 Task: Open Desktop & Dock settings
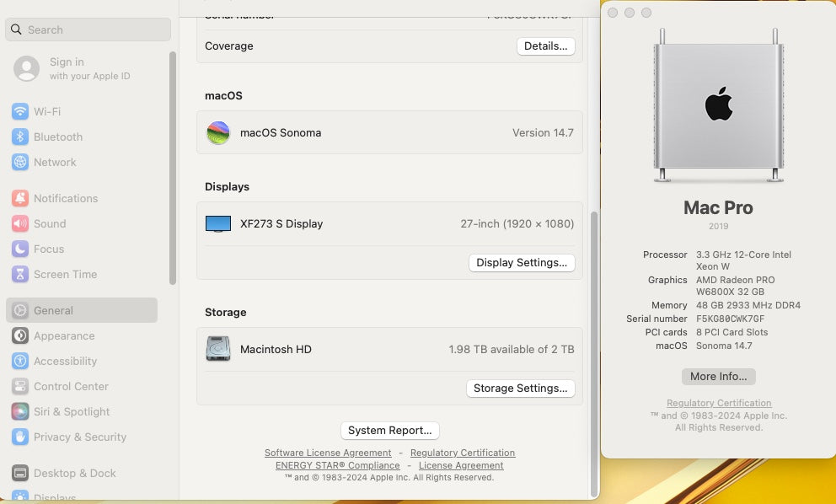19,473
